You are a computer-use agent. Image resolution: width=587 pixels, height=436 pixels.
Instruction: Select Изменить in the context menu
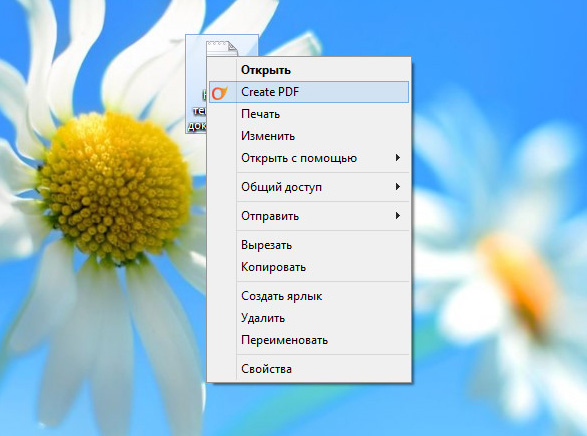coord(309,136)
